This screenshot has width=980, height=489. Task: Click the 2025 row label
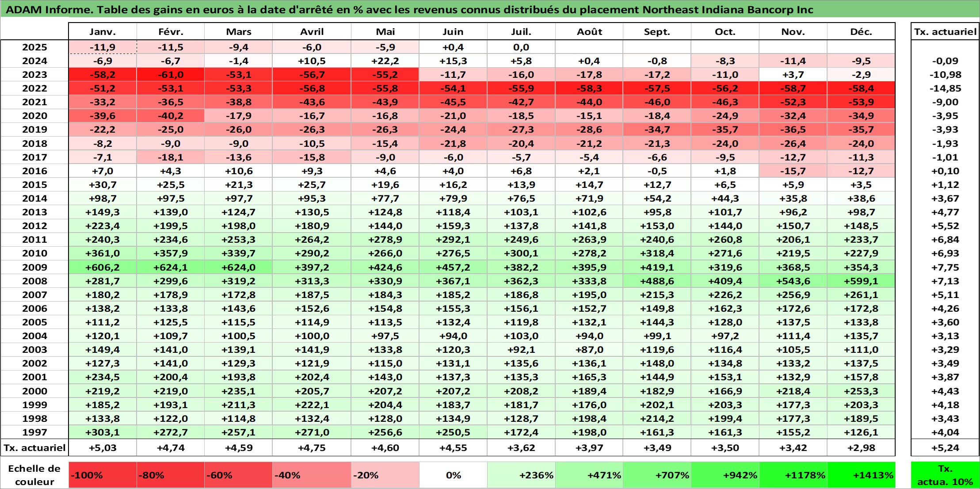34,47
